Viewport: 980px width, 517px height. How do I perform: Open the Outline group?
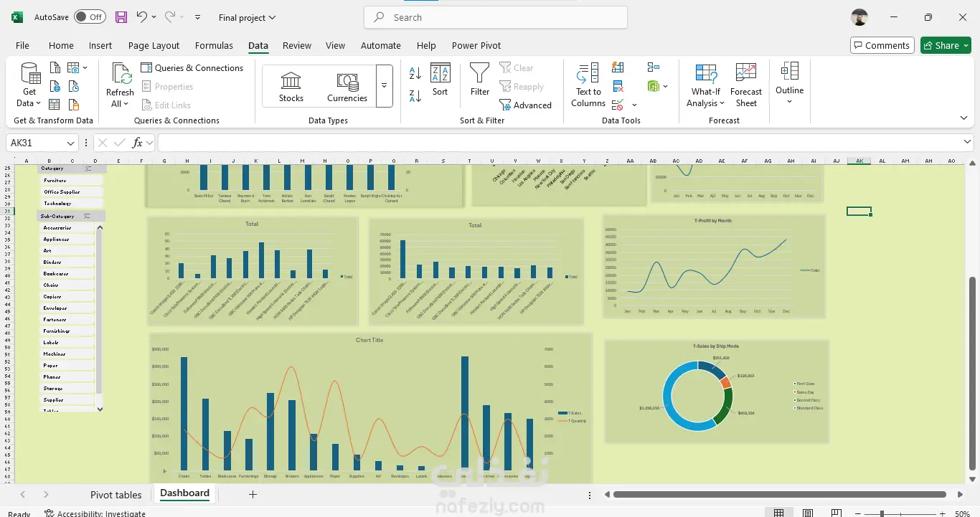789,82
